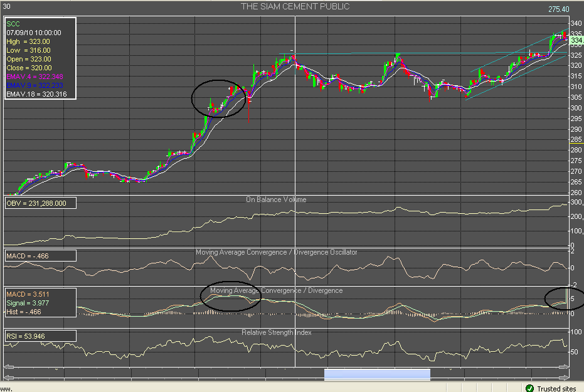This screenshot has width=584, height=392.
Task: Click the Hist = -.466 reading
Action: (x=24, y=312)
